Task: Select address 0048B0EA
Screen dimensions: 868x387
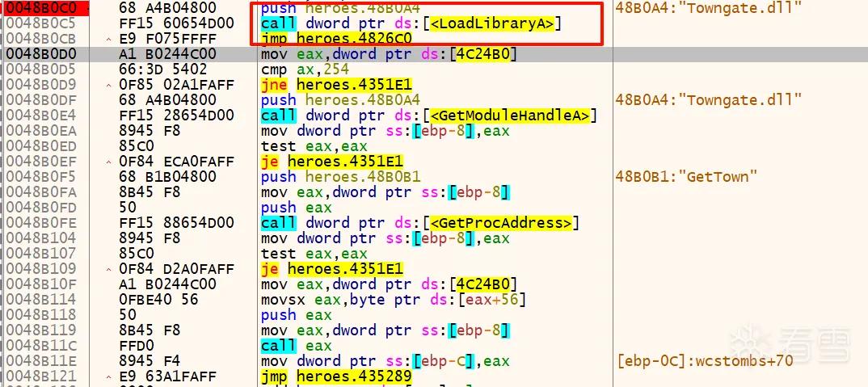Action: [x=42, y=131]
